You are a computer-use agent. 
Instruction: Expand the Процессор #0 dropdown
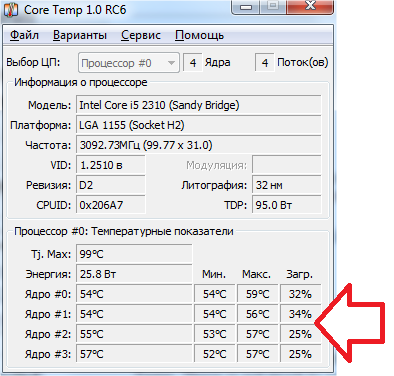coord(129,63)
